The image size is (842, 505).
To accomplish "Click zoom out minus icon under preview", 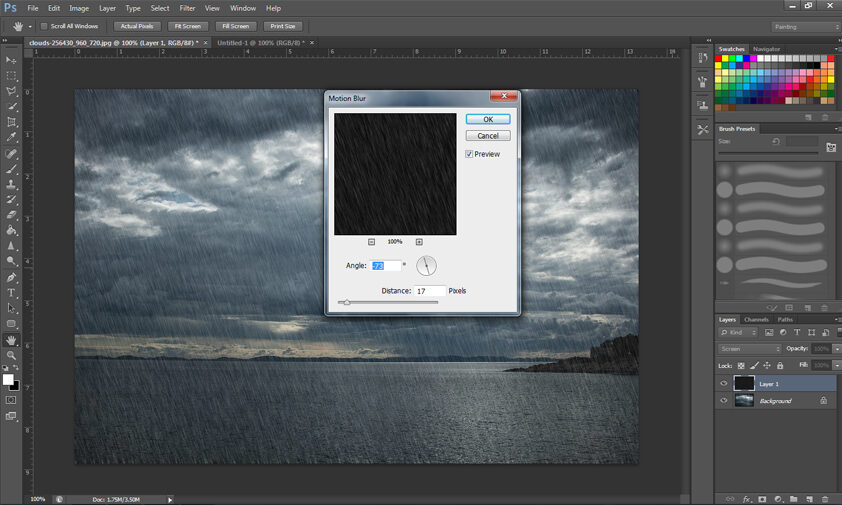I will point(371,242).
